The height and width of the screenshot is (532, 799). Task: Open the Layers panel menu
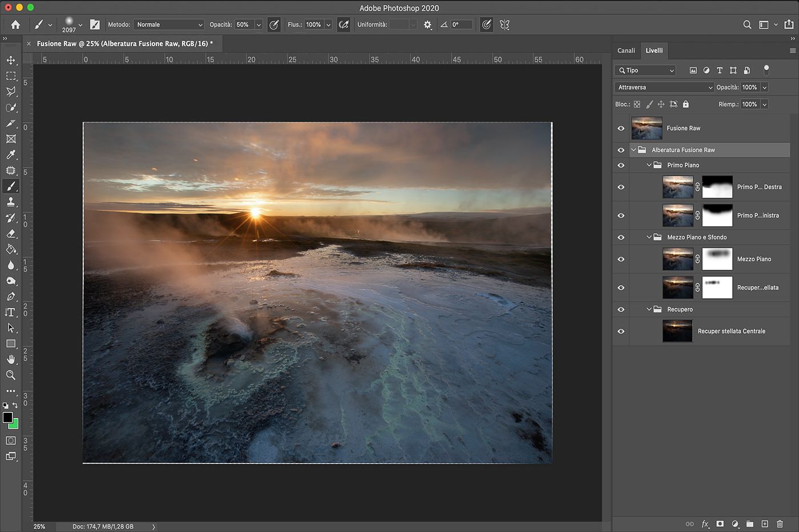coord(792,50)
